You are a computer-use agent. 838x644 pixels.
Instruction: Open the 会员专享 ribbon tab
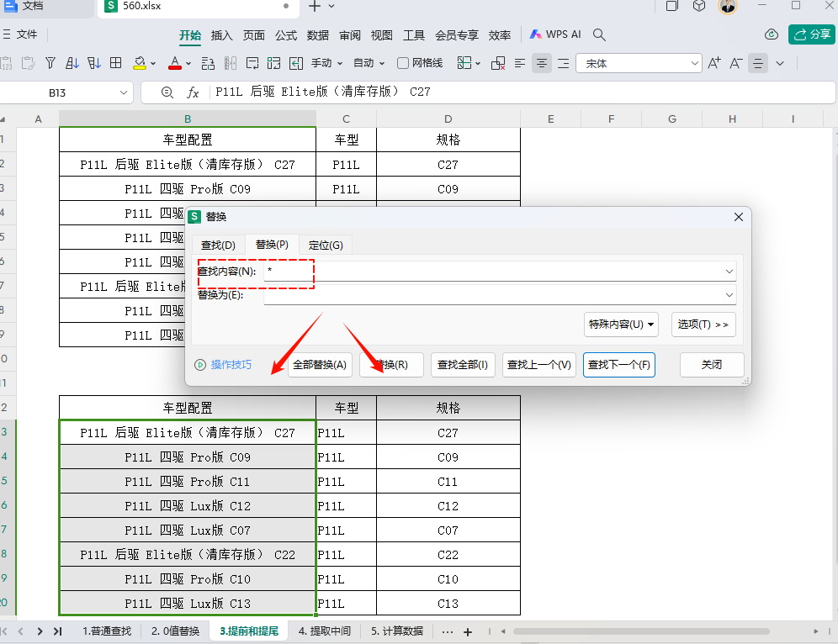click(457, 35)
